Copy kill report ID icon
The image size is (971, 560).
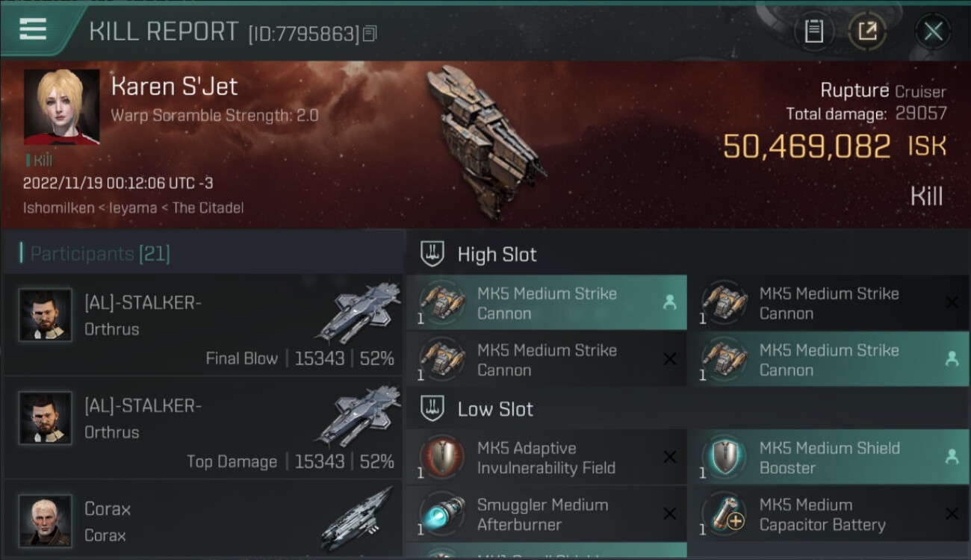[x=370, y=33]
